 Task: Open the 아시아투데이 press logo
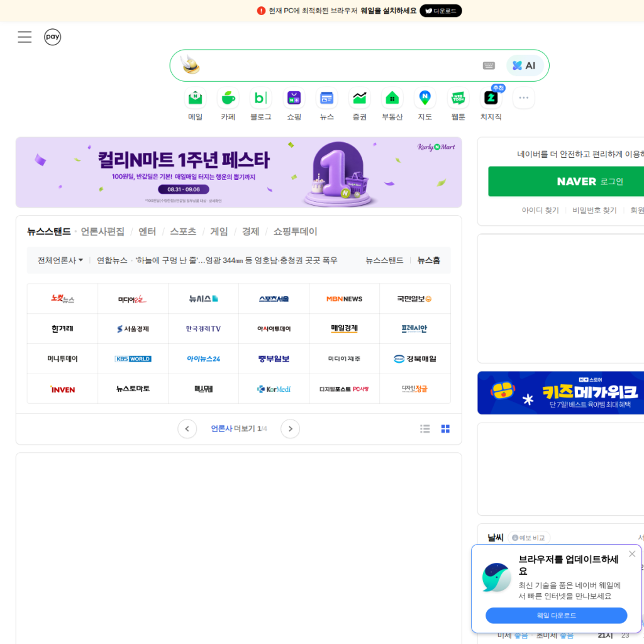coord(274,329)
